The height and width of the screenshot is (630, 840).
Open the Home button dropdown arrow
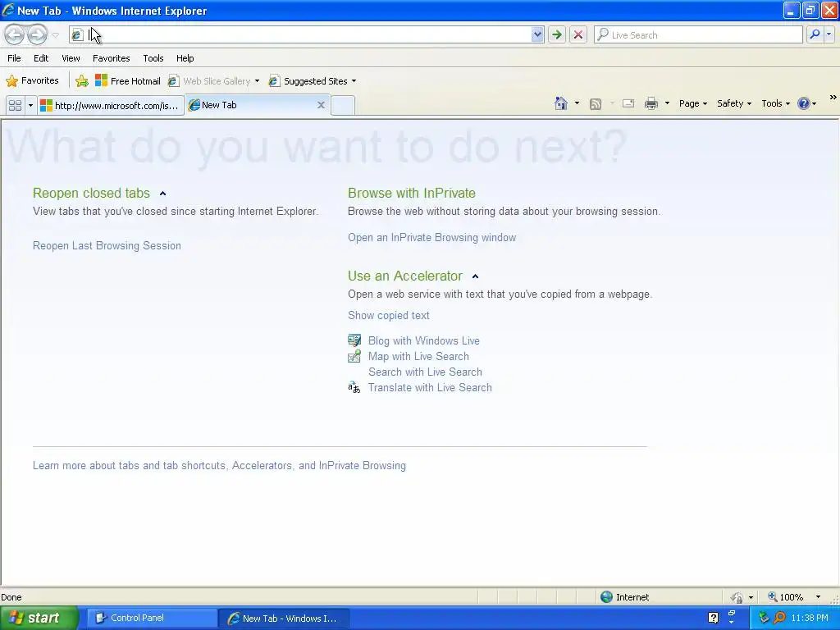(x=577, y=103)
